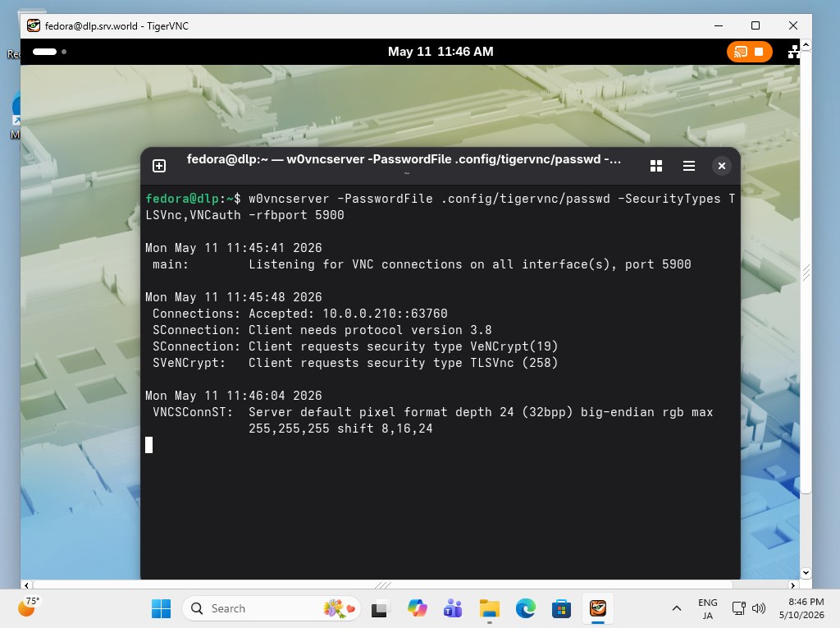The width and height of the screenshot is (840, 628).
Task: Click the TigerVNC taskbar icon
Action: point(598,608)
